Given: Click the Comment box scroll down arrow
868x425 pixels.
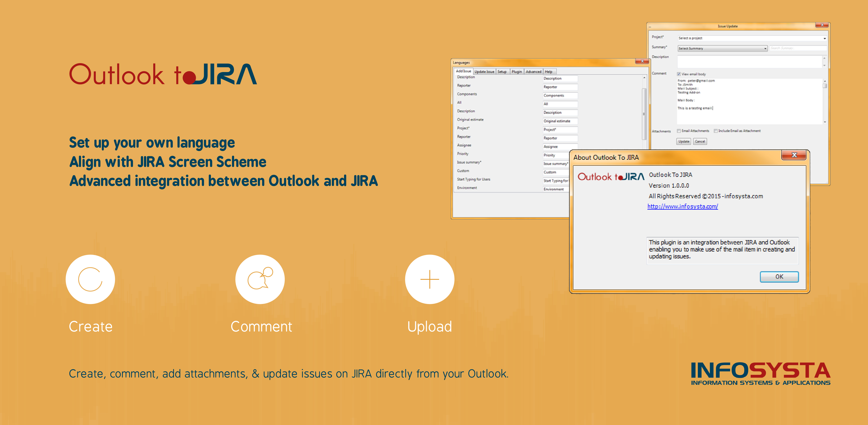Looking at the screenshot, I should 824,122.
